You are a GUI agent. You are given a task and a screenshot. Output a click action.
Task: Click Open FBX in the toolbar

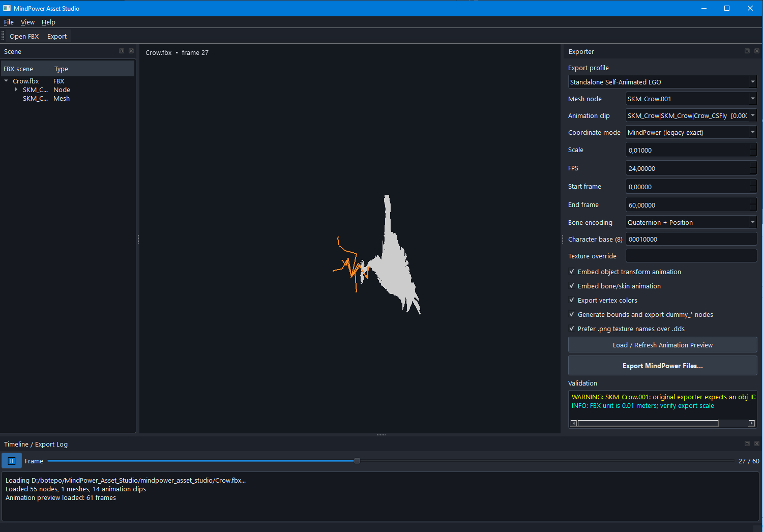pos(24,36)
